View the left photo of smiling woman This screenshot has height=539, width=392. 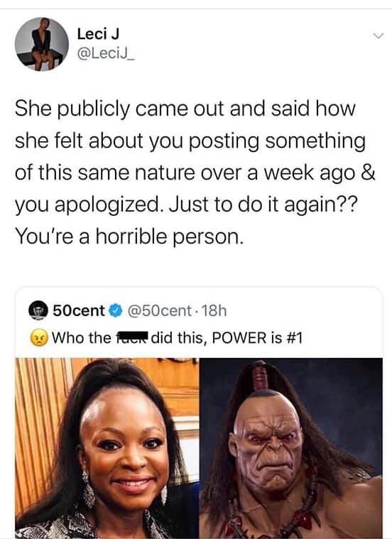coord(107,448)
